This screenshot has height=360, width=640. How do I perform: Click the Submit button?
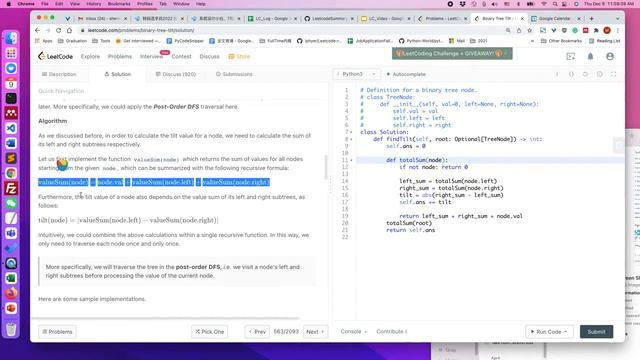point(596,332)
